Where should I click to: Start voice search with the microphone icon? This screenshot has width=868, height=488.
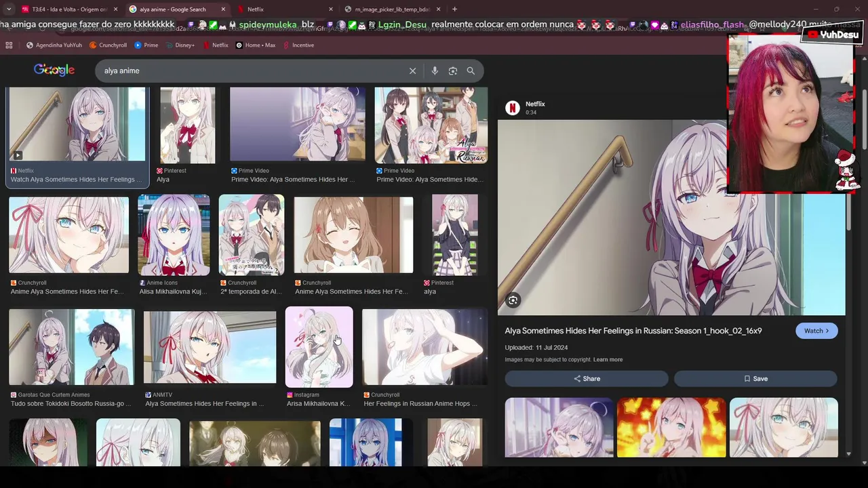(x=435, y=70)
